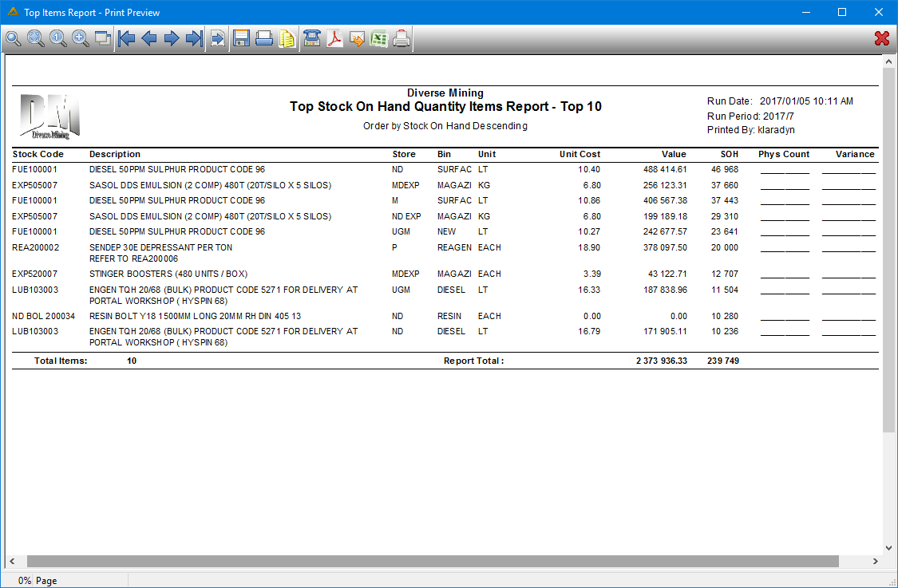This screenshot has height=588, width=898.
Task: Click the go-to-page document arrow icon
Action: click(218, 39)
